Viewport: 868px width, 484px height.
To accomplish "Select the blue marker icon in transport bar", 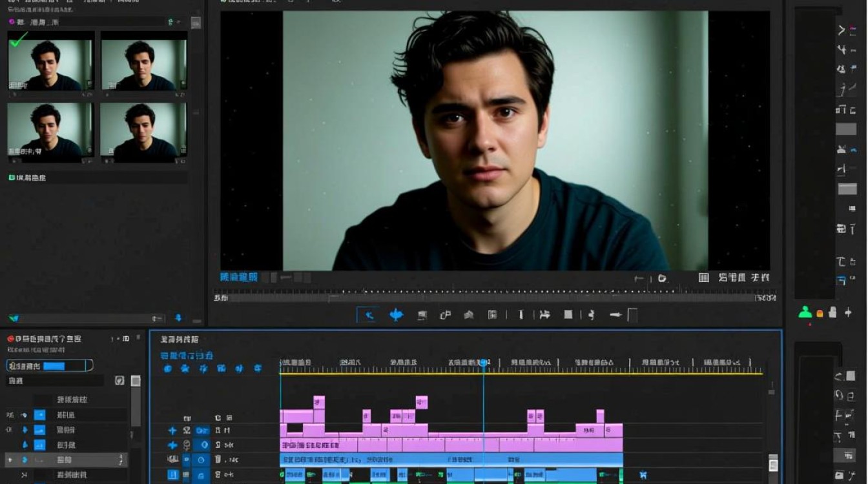I will (396, 315).
